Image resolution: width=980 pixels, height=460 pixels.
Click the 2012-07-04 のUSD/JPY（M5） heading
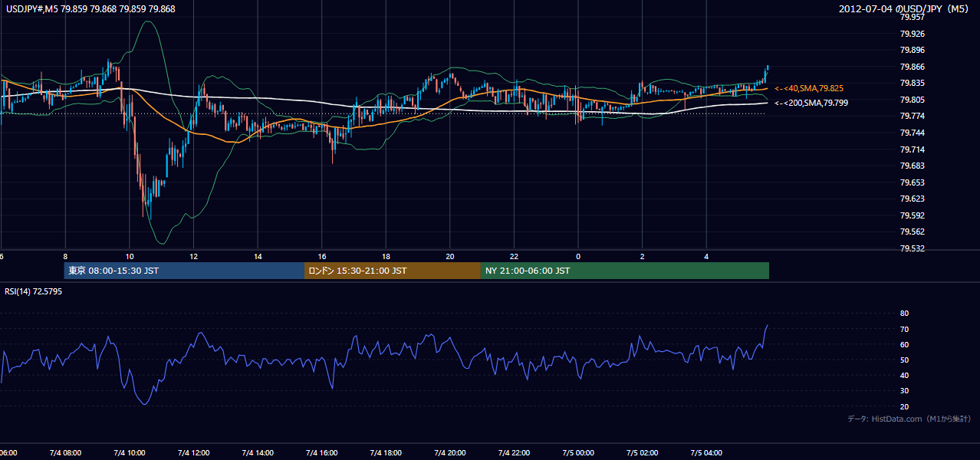tap(905, 9)
